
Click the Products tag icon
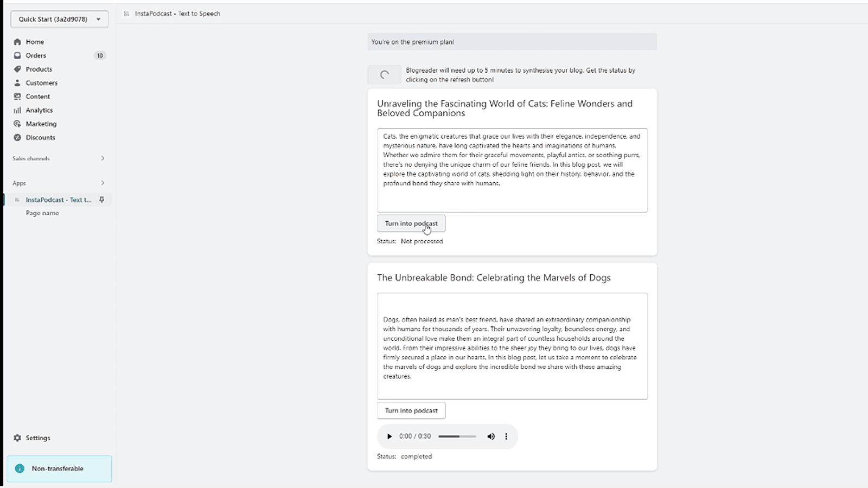(17, 69)
